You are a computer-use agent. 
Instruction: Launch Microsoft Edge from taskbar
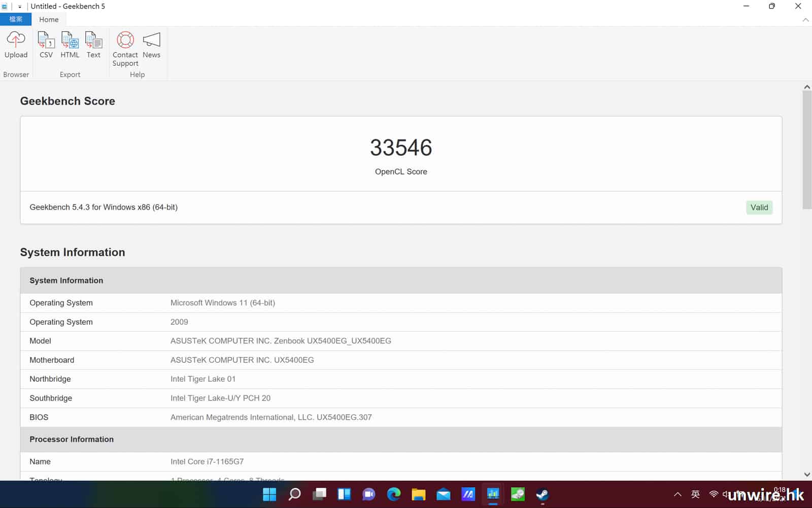394,494
